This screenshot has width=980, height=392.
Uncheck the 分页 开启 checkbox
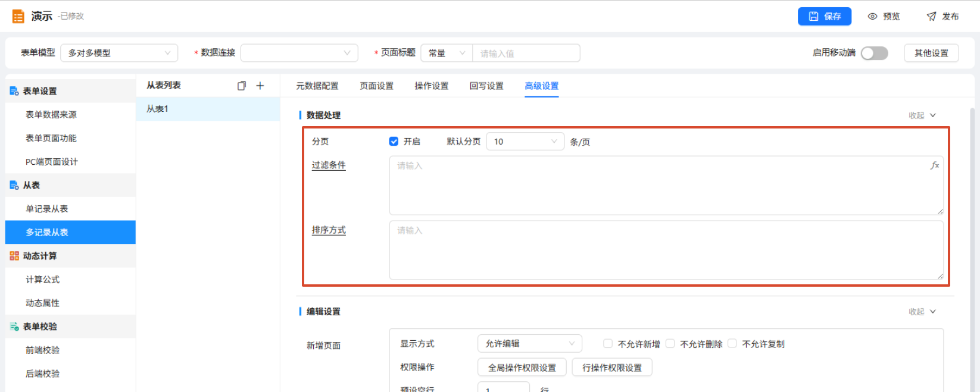[394, 142]
